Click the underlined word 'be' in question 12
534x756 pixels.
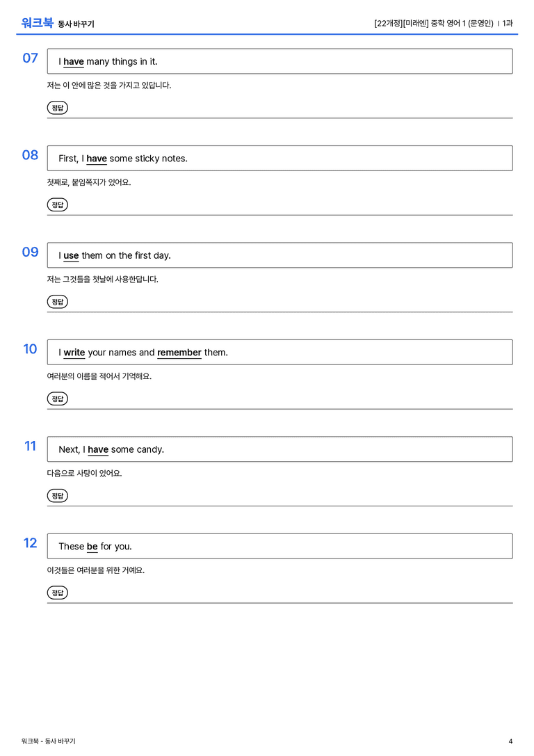tap(92, 546)
